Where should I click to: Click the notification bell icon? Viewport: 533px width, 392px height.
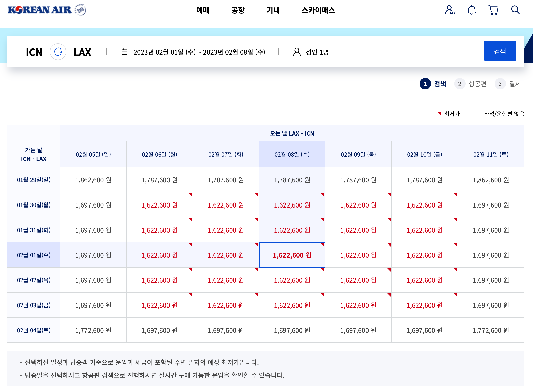tap(472, 10)
